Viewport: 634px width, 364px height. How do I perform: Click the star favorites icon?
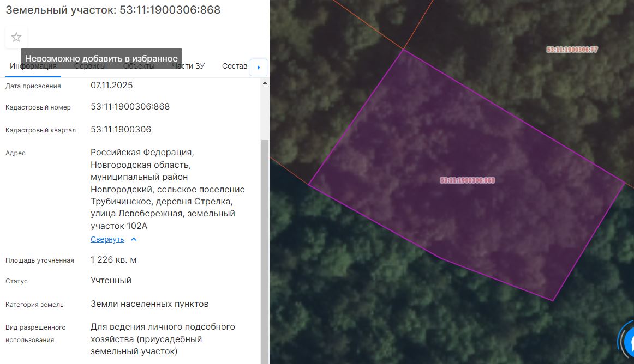16,37
